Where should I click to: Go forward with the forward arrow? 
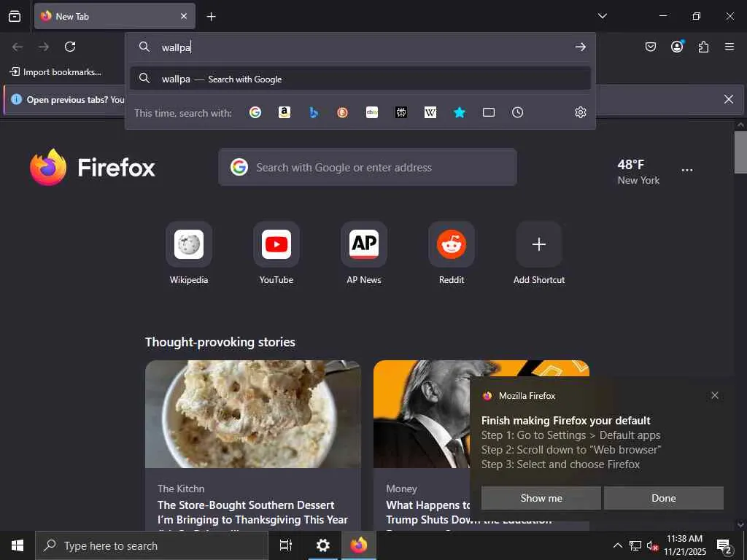pos(44,47)
